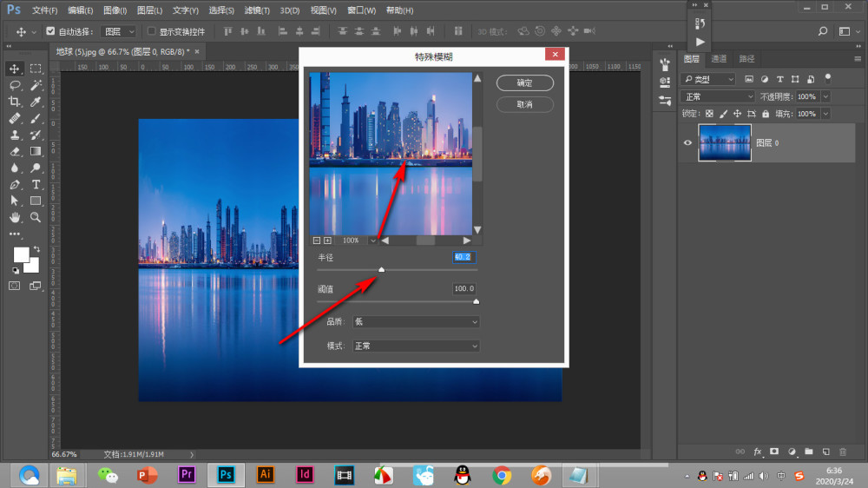Select the Rectangle shape tool
Viewport: 868px width, 488px height.
pyautogui.click(x=36, y=201)
